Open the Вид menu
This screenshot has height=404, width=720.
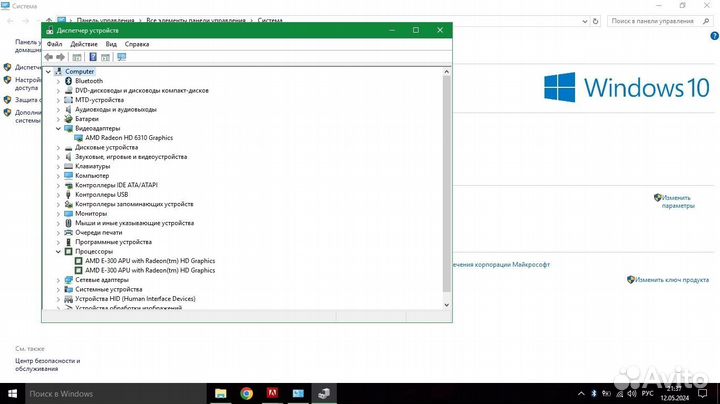click(x=111, y=44)
